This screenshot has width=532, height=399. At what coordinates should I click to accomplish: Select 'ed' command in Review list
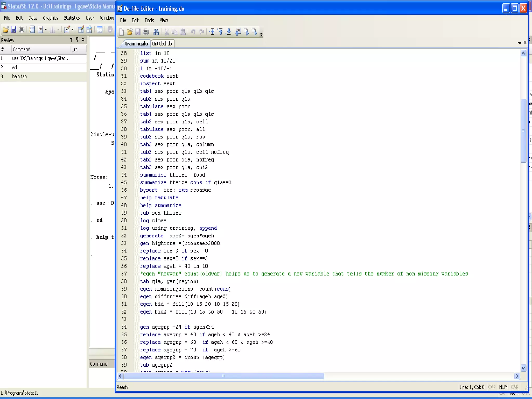click(x=43, y=68)
